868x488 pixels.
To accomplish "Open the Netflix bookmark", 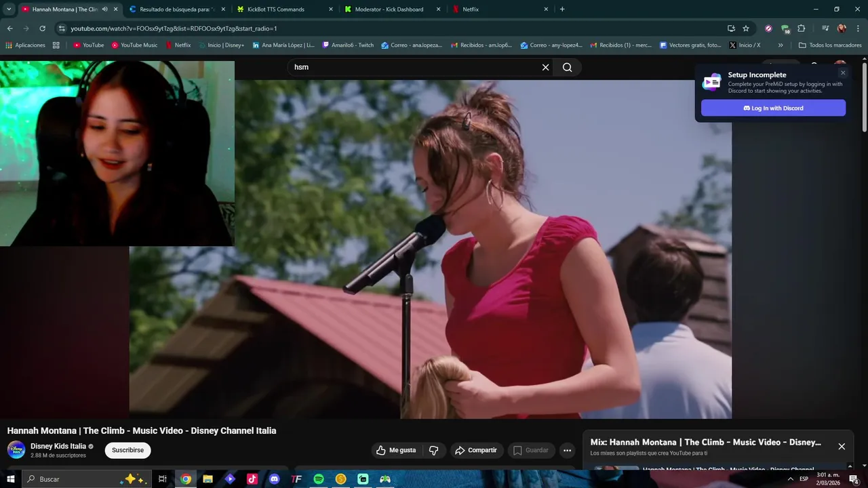I will [x=178, y=45].
